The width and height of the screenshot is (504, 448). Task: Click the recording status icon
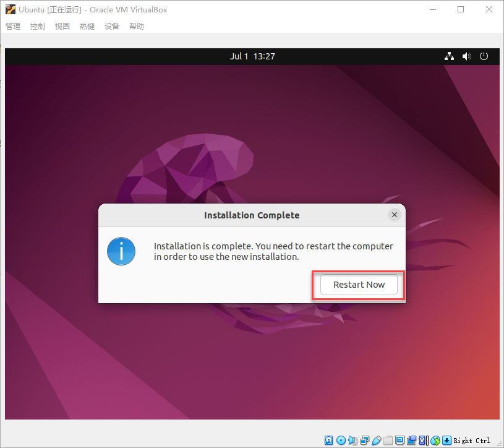tap(411, 441)
